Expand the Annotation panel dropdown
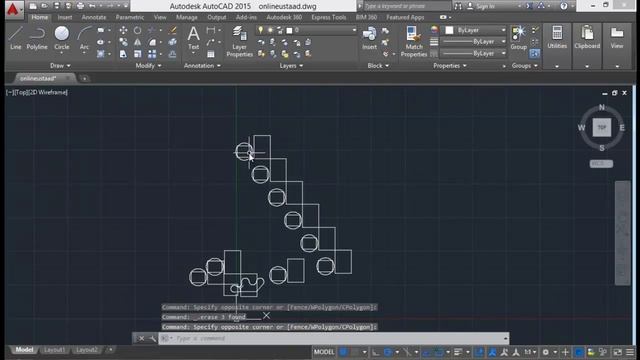The height and width of the screenshot is (360, 640). (x=202, y=66)
